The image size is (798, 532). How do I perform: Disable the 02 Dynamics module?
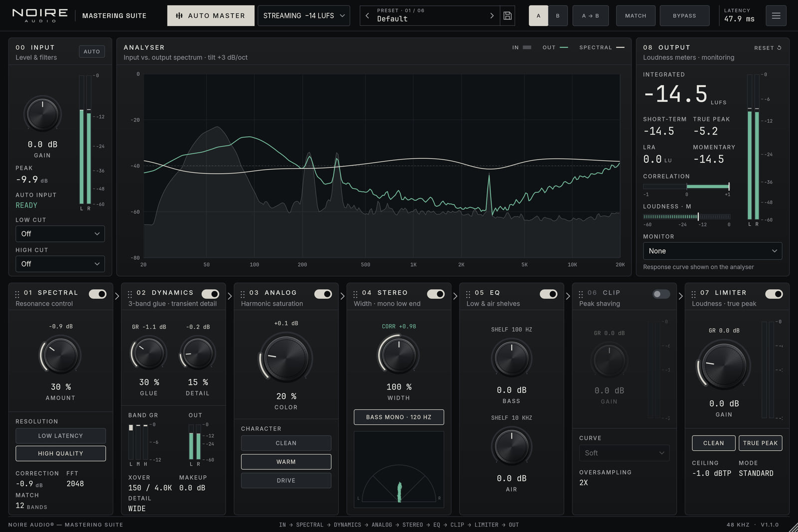pyautogui.click(x=210, y=294)
